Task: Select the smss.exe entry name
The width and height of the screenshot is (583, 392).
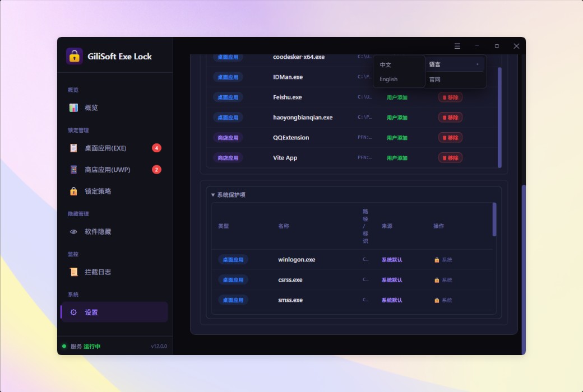Action: 290,300
